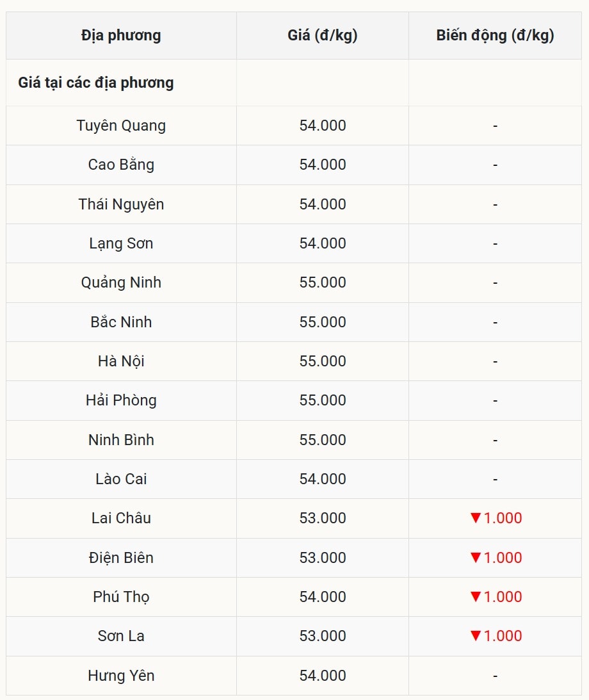Viewport: 589px width, 700px height.
Task: Select the "Giá tại các địa phương" section row
Action: pos(96,83)
